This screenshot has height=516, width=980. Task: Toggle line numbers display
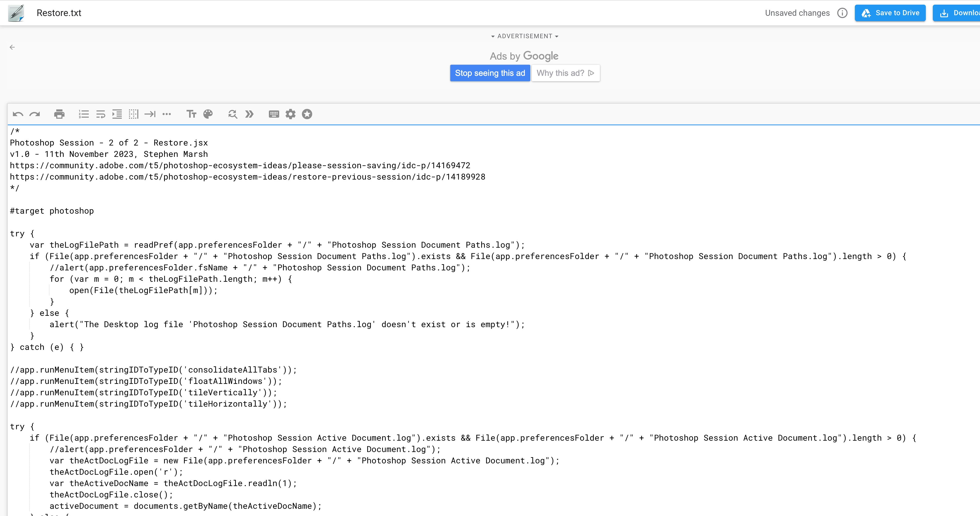point(84,114)
